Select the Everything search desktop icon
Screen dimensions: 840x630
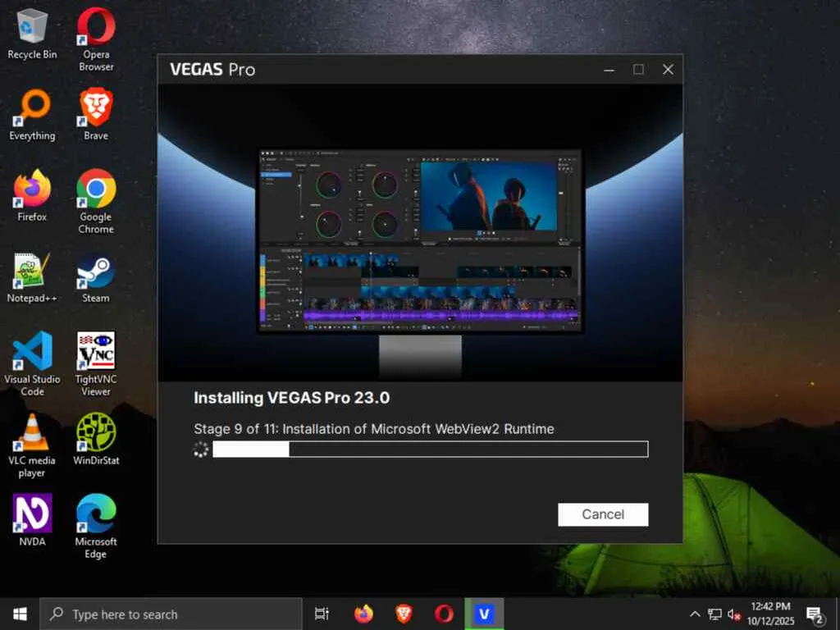pyautogui.click(x=32, y=115)
